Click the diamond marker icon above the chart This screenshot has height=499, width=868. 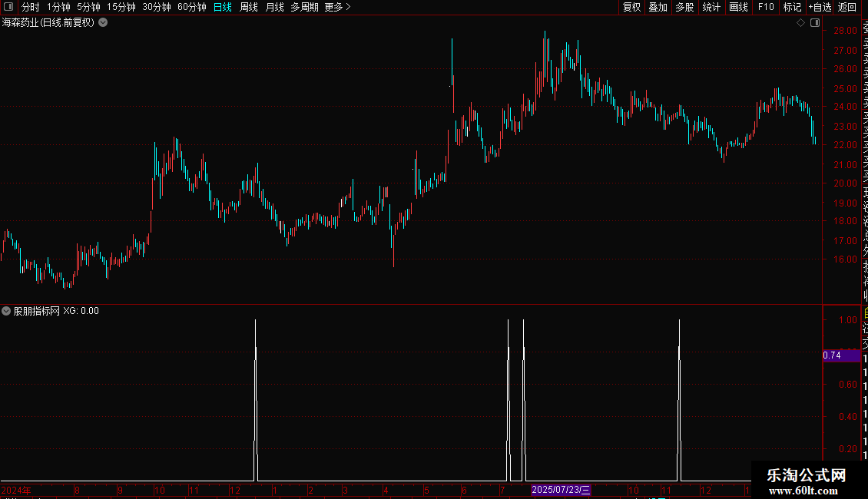(800, 23)
